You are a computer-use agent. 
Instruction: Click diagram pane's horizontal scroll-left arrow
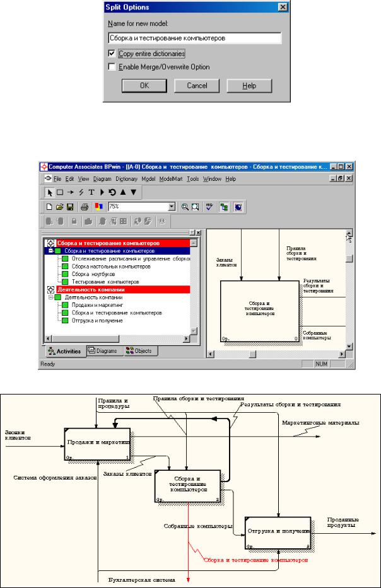click(210, 354)
